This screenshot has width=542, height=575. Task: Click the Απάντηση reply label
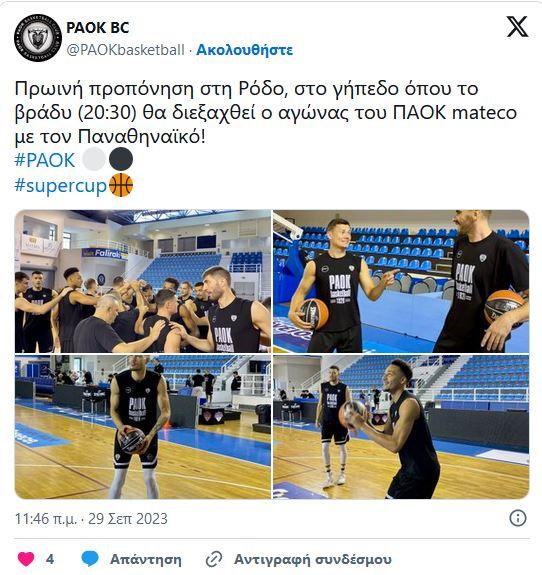(x=146, y=559)
